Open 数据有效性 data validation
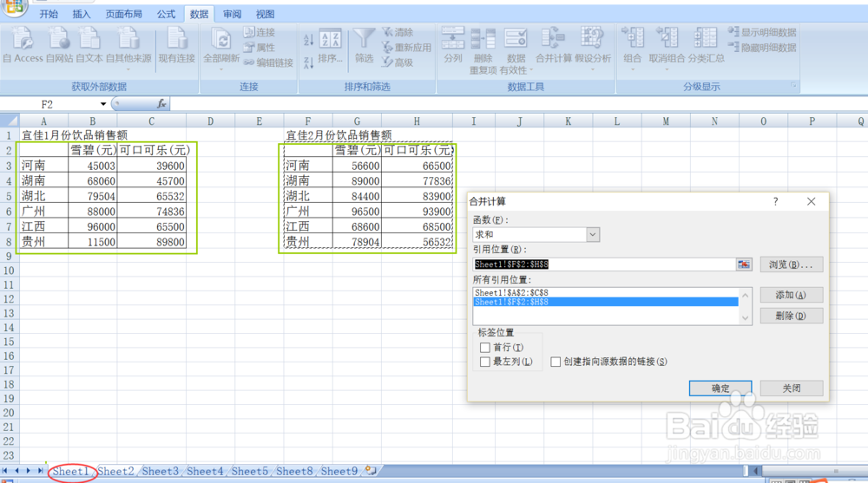 coord(516,51)
